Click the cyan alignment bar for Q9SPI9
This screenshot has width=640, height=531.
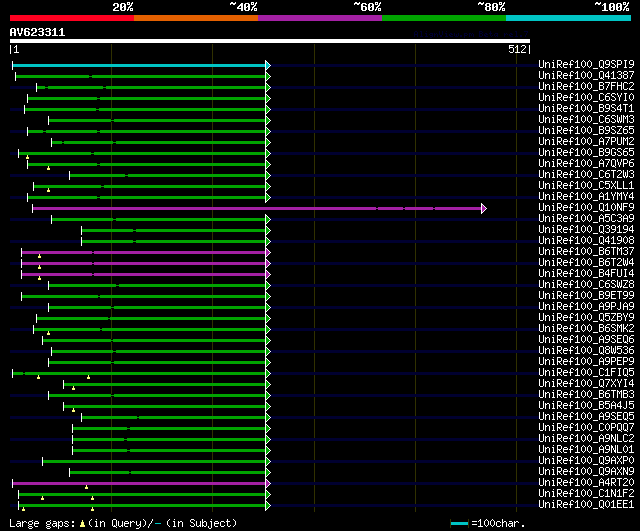[x=140, y=65]
